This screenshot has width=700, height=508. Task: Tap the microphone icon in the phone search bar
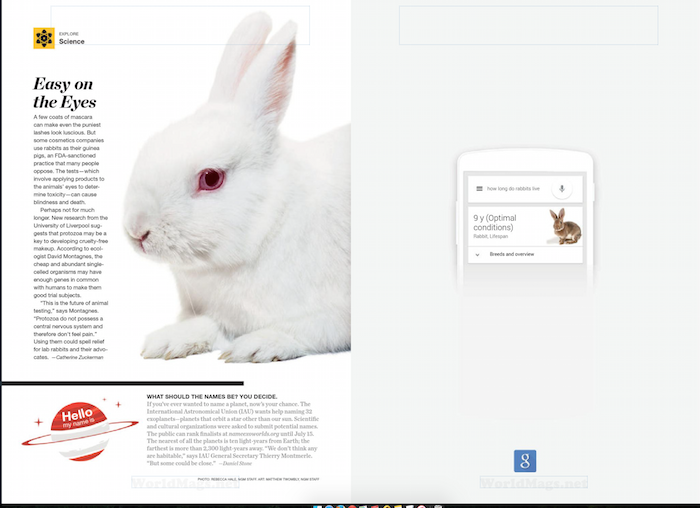[x=562, y=189]
